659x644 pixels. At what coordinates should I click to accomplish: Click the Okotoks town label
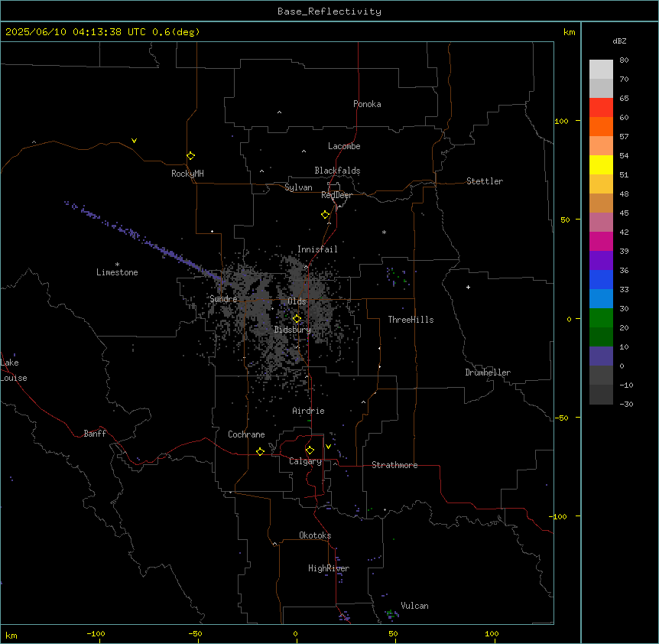click(315, 535)
